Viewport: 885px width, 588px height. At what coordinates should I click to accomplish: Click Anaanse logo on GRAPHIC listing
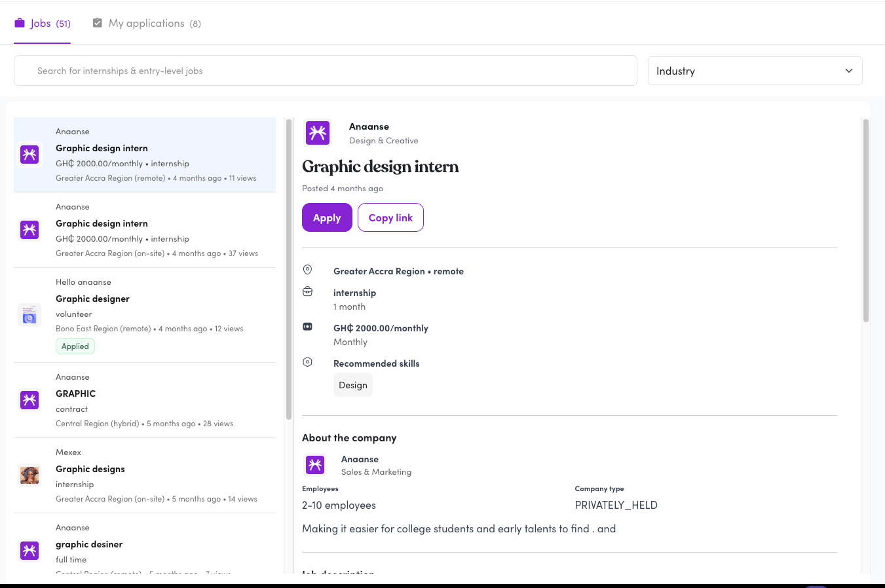pos(29,400)
